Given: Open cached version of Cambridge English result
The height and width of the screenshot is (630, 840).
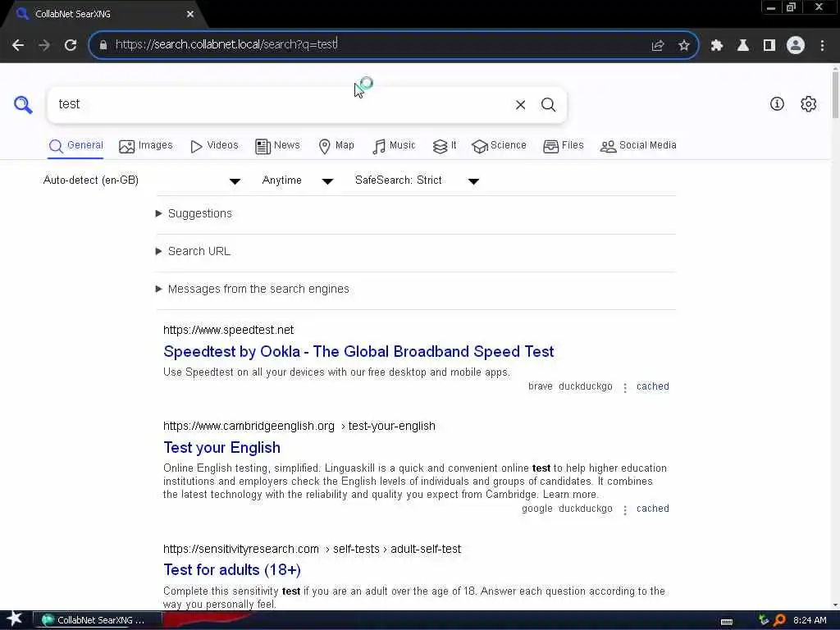Looking at the screenshot, I should (652, 509).
